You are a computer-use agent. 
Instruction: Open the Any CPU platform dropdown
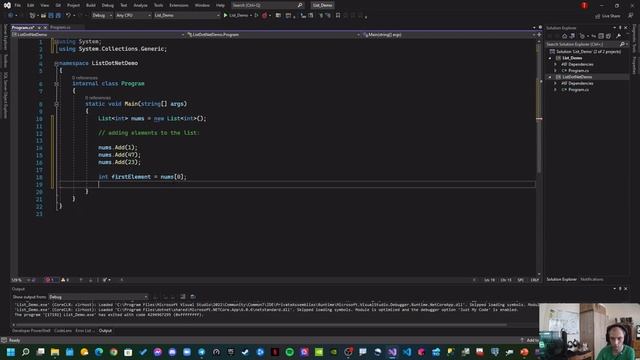133,16
